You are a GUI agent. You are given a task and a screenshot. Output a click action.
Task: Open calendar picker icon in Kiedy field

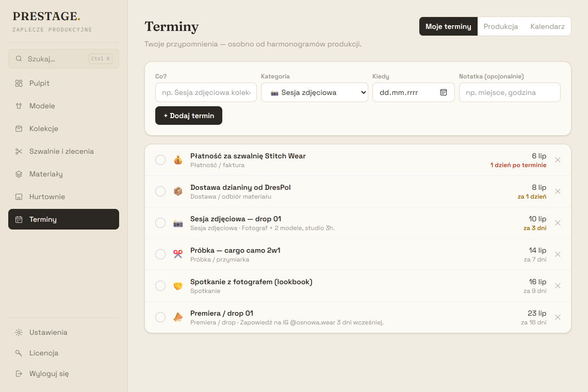click(443, 92)
